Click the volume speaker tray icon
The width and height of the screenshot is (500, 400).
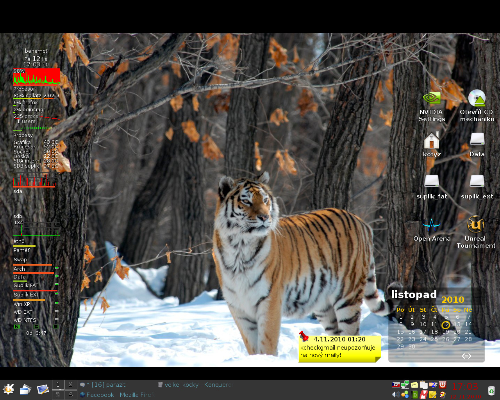[x=396, y=394]
